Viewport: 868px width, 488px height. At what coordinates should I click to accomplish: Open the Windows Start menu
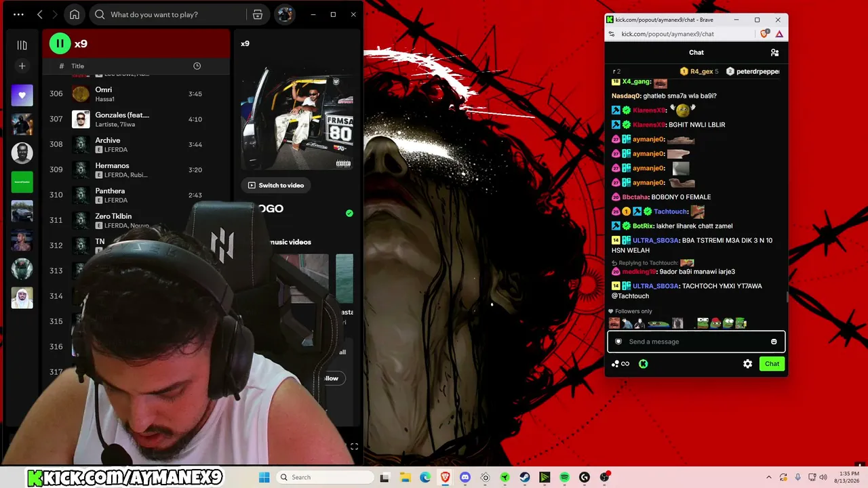[x=264, y=477]
